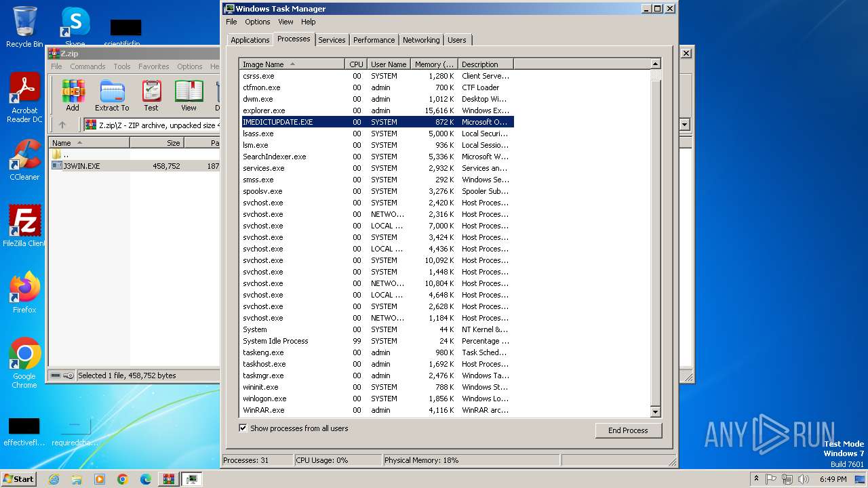This screenshot has width=868, height=488.
Task: Click the Action Center flag icon
Action: tap(771, 479)
